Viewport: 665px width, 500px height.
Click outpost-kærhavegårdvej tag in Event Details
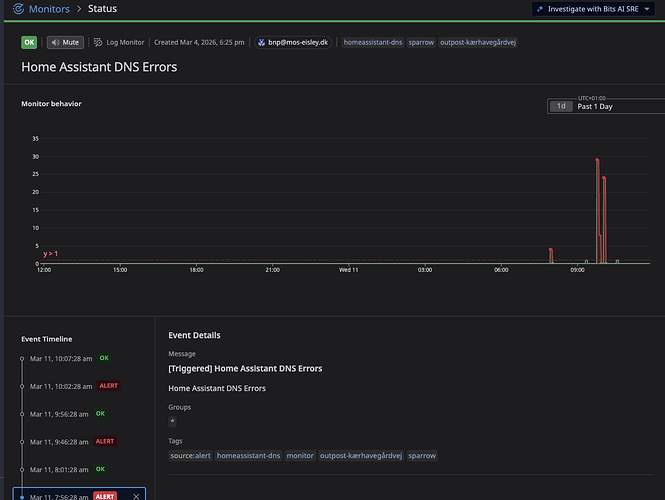click(x=361, y=455)
